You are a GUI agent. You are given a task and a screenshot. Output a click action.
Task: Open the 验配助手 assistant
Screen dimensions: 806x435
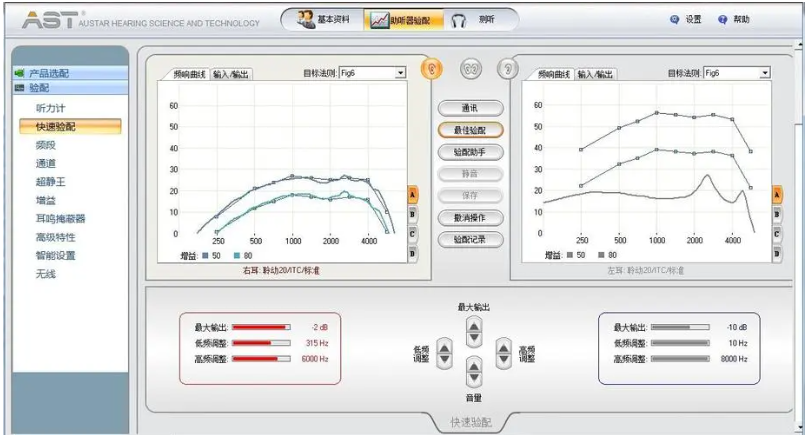click(470, 152)
